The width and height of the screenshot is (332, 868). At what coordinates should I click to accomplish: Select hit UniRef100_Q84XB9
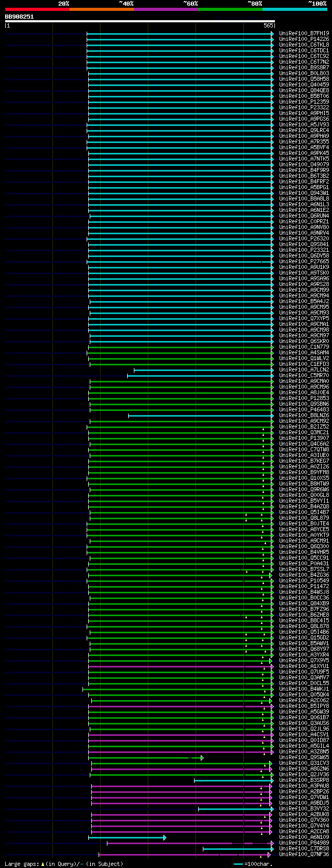point(304,603)
